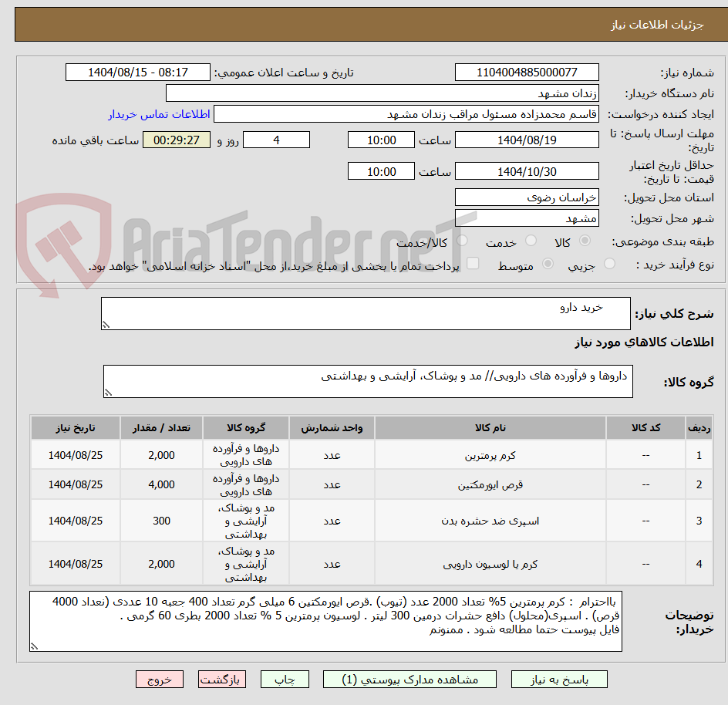The width and height of the screenshot is (728, 705).
Task: Click the goods group text box
Action: pyautogui.click(x=368, y=381)
